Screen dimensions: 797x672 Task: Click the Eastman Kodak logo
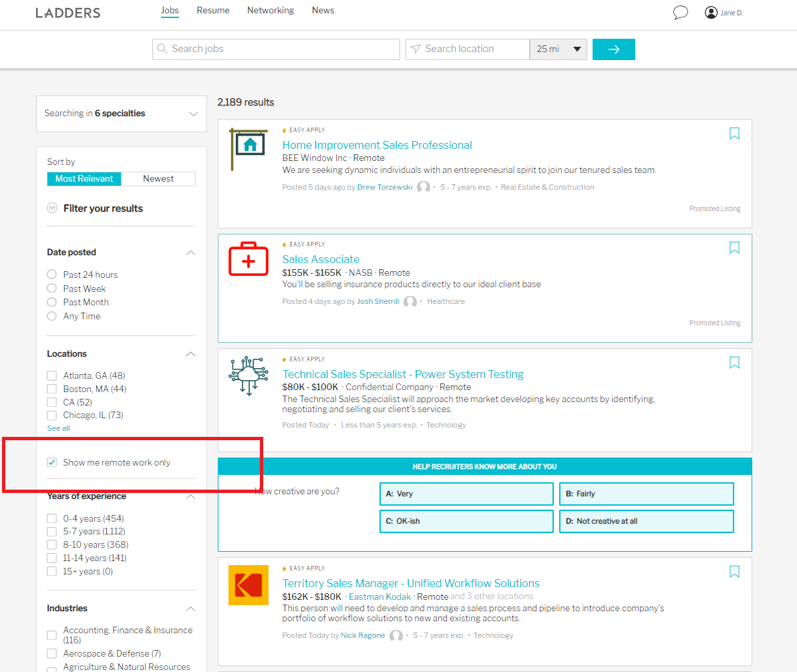click(249, 585)
